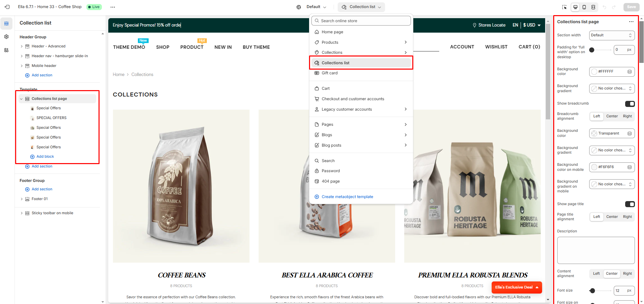This screenshot has width=644, height=304.
Task: Choose Gift card in template list
Action: click(x=330, y=73)
